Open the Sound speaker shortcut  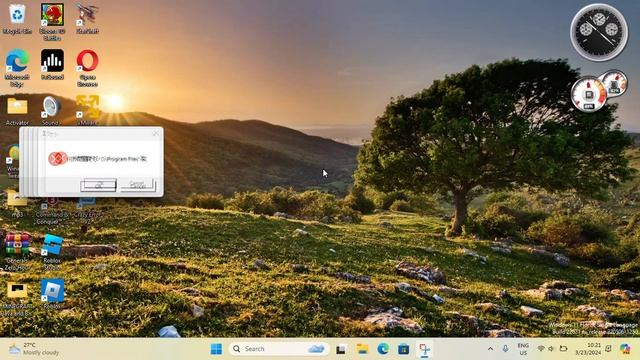[x=51, y=110]
